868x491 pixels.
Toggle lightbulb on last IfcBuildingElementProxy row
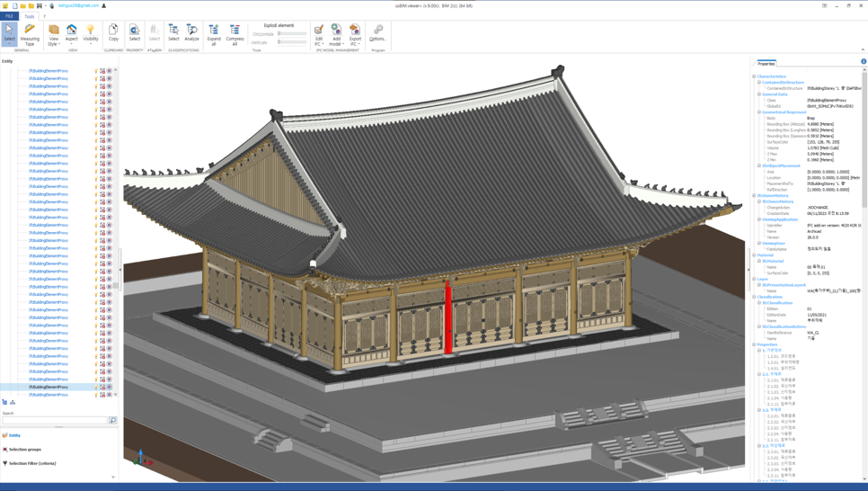tap(96, 395)
